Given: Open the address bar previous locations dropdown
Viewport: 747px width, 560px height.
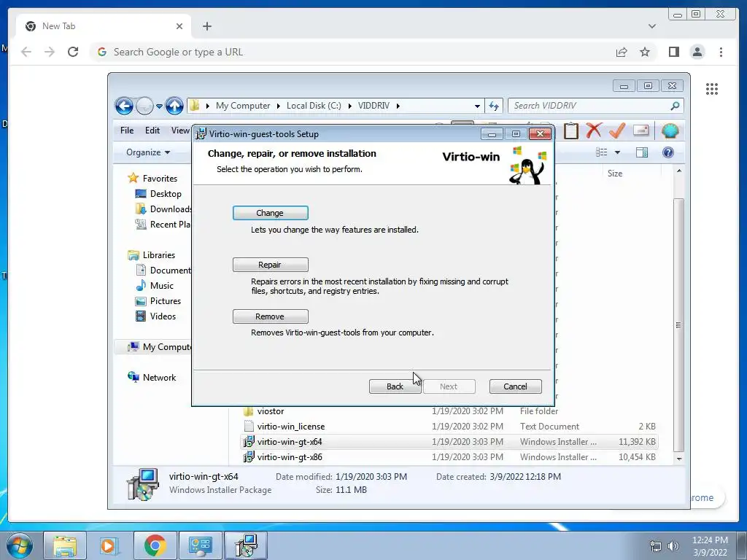Looking at the screenshot, I should [x=477, y=106].
